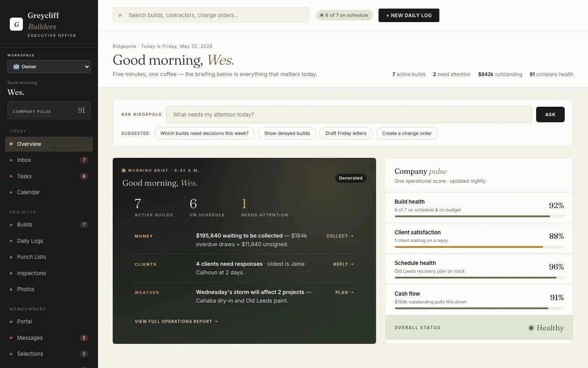Click the '7 active builds' header stat
This screenshot has height=368, width=588.
(x=409, y=74)
